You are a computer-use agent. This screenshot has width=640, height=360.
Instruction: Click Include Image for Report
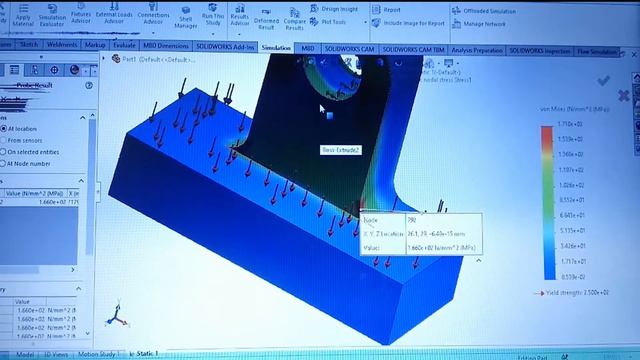[x=408, y=23]
